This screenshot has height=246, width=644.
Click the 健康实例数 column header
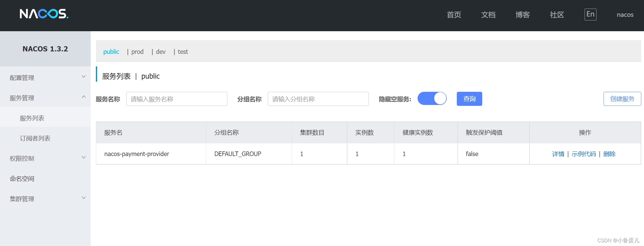click(426, 132)
